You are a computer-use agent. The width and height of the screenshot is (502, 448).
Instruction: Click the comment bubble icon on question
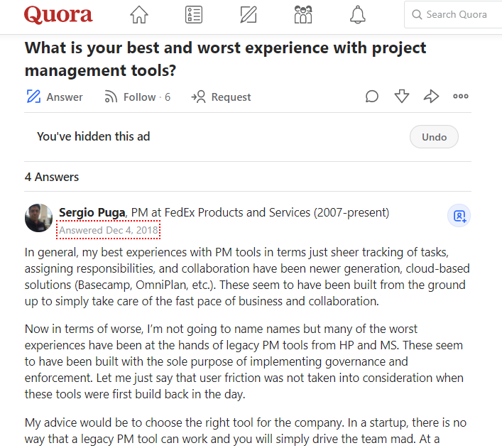(x=372, y=97)
